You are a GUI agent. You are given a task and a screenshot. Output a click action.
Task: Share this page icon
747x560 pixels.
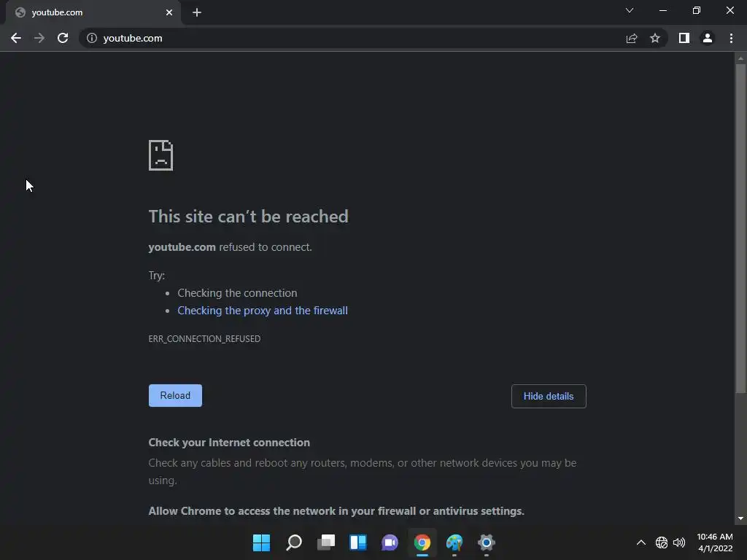coord(632,38)
